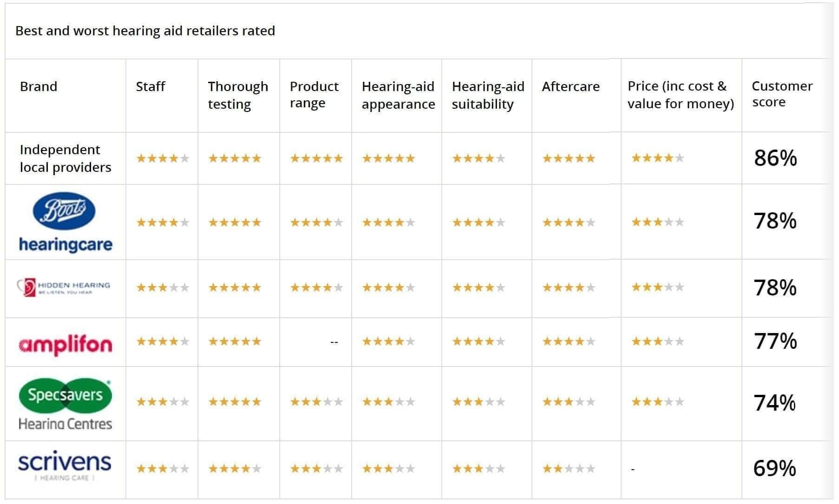Click the scrivens hearing care logo
839x504 pixels.
click(65, 466)
